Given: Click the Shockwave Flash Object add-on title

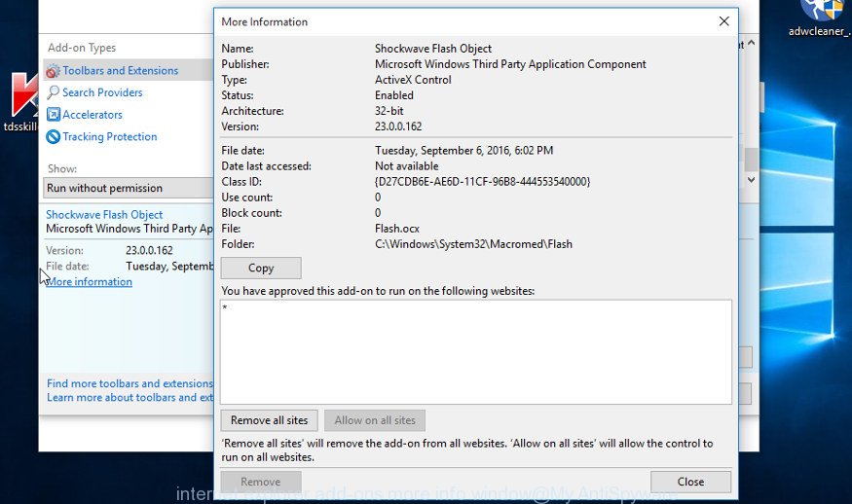Looking at the screenshot, I should pyautogui.click(x=104, y=214).
